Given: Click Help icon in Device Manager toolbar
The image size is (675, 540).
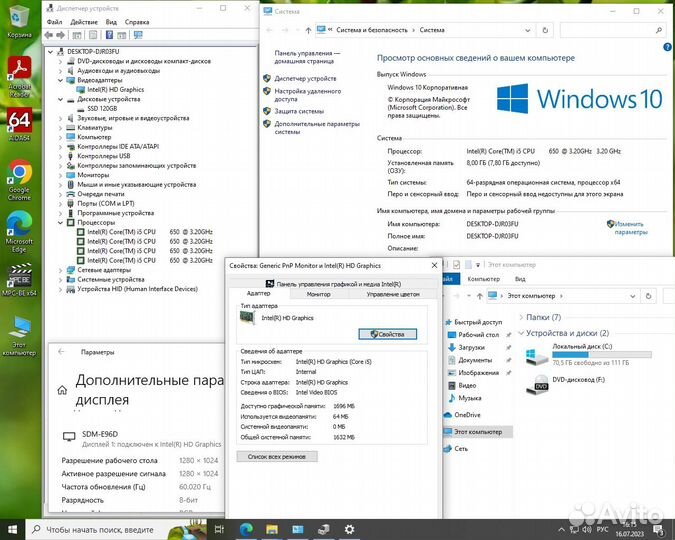Looking at the screenshot, I should [x=109, y=35].
